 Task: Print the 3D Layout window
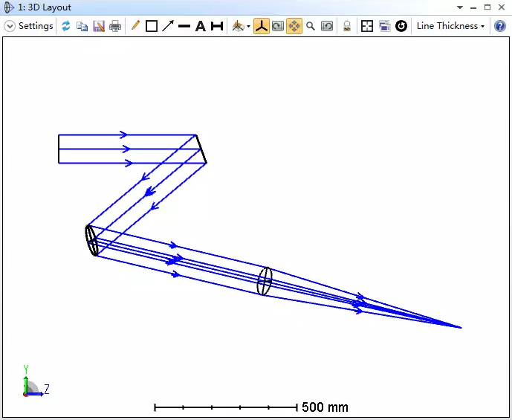tap(115, 26)
